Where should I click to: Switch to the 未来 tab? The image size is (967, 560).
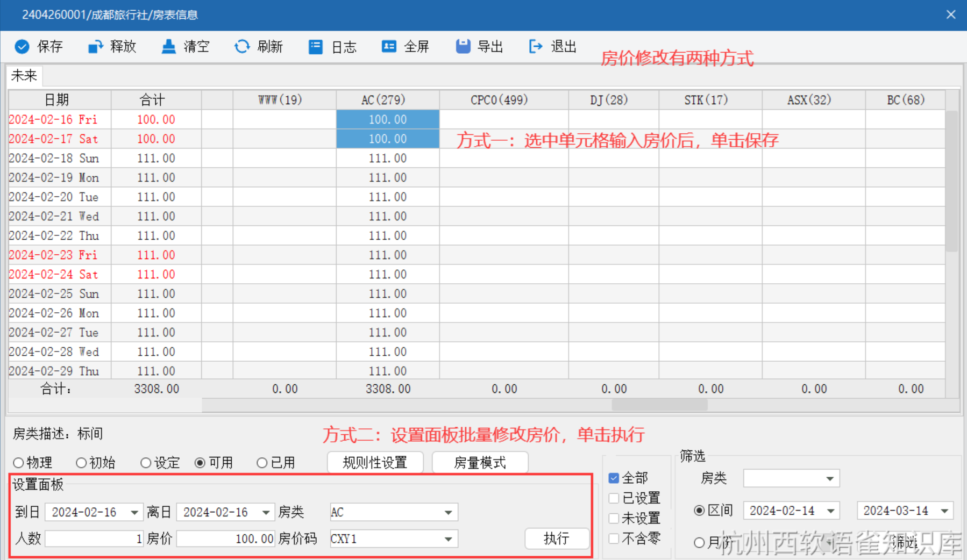[24, 76]
